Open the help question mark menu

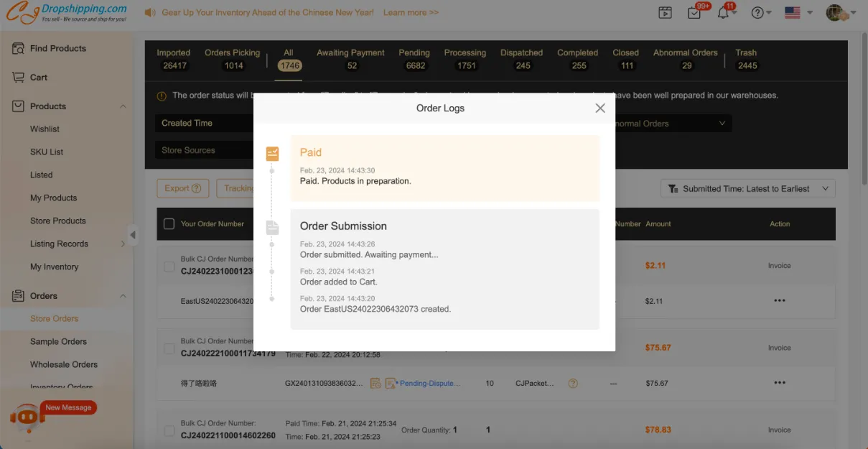[x=757, y=13]
